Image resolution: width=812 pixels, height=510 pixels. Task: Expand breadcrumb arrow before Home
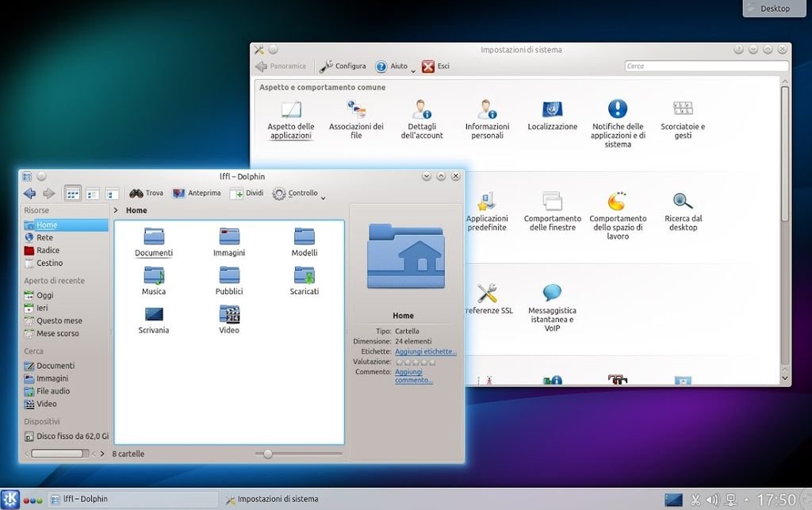[116, 210]
